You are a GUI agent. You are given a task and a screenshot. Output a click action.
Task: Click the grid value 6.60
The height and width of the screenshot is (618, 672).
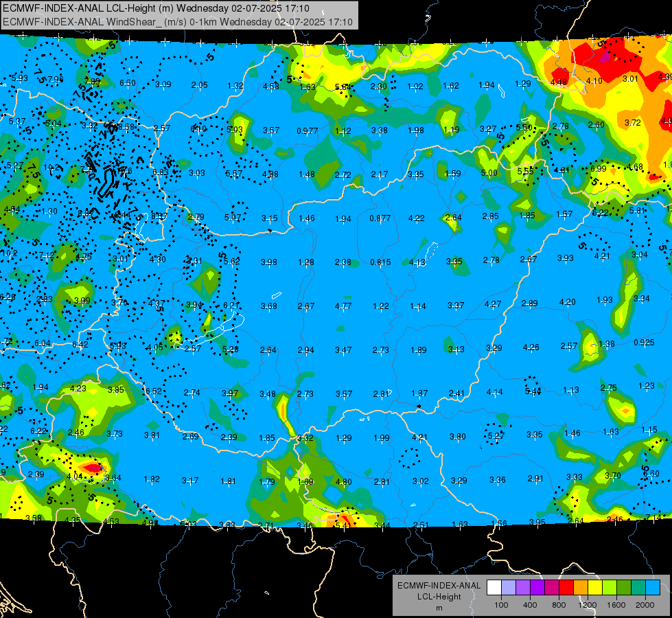(x=651, y=474)
